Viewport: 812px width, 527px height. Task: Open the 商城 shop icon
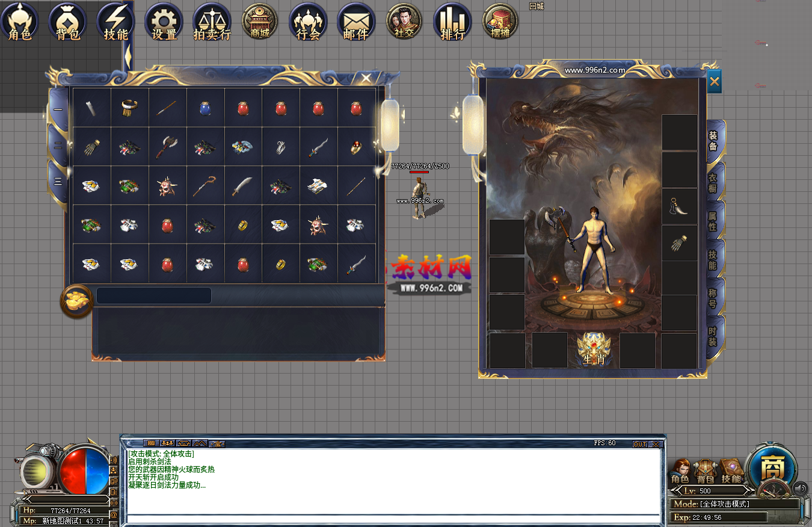tap(260, 22)
